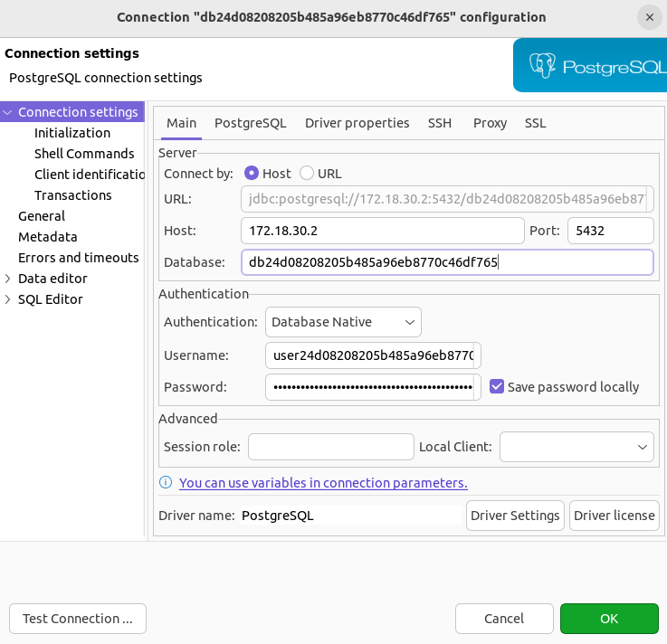The image size is (667, 644).
Task: Select Shell Commands in the sidebar
Action: coord(84,154)
